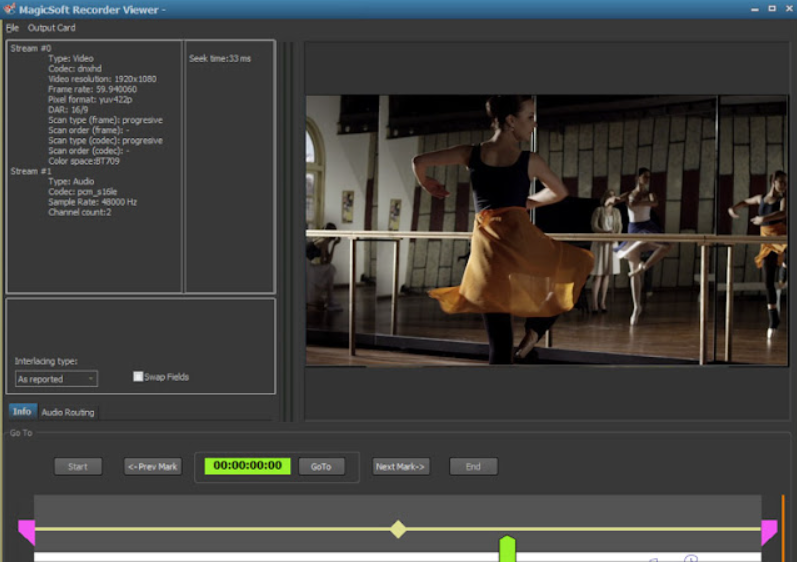The height and width of the screenshot is (562, 797).
Task: Open the Interlacing type dropdown
Action: [x=56, y=379]
